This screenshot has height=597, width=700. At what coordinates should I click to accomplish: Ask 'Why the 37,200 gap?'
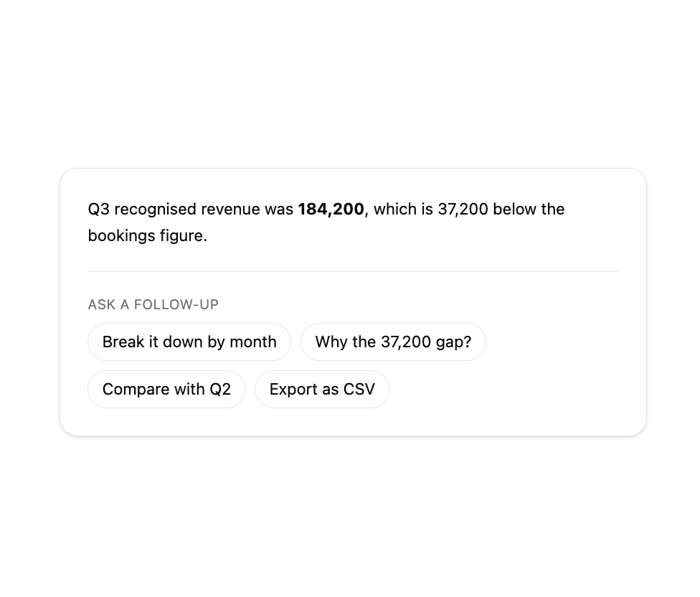(393, 342)
